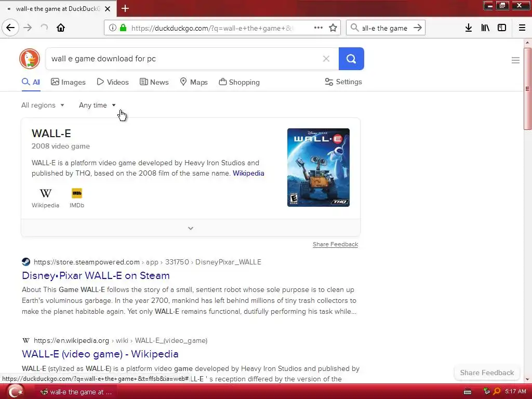Click the vertical scrollbar thumb
Viewport: 532px width, 399px height.
coord(527,88)
